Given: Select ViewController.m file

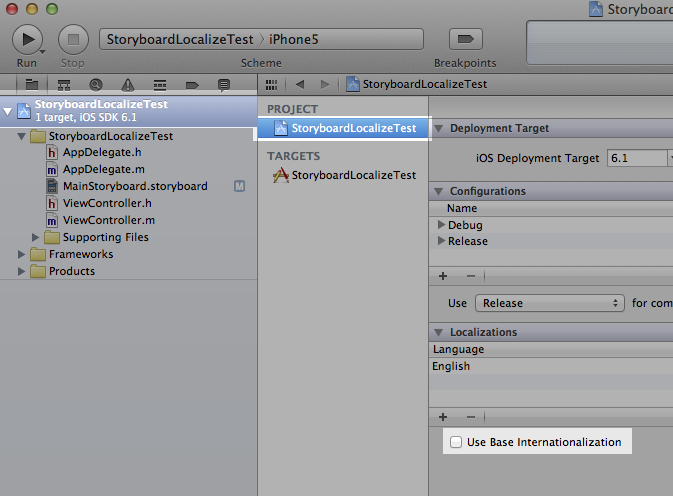Looking at the screenshot, I should pos(109,220).
